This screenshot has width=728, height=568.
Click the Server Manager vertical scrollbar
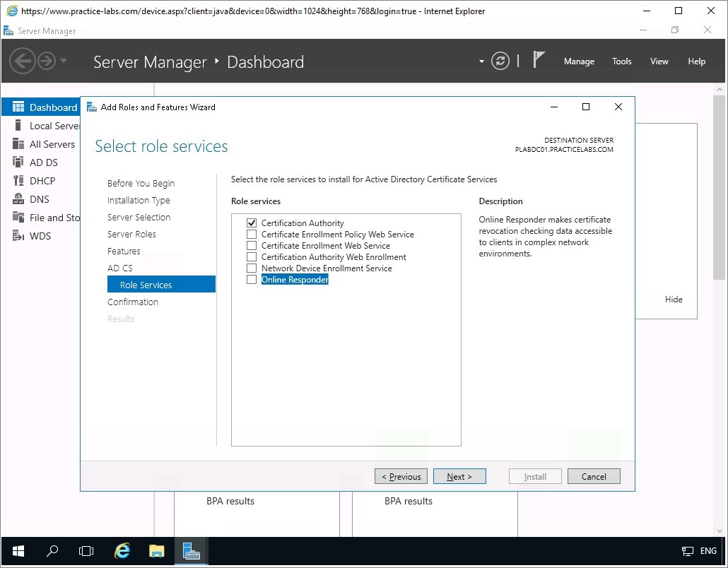coord(720,187)
